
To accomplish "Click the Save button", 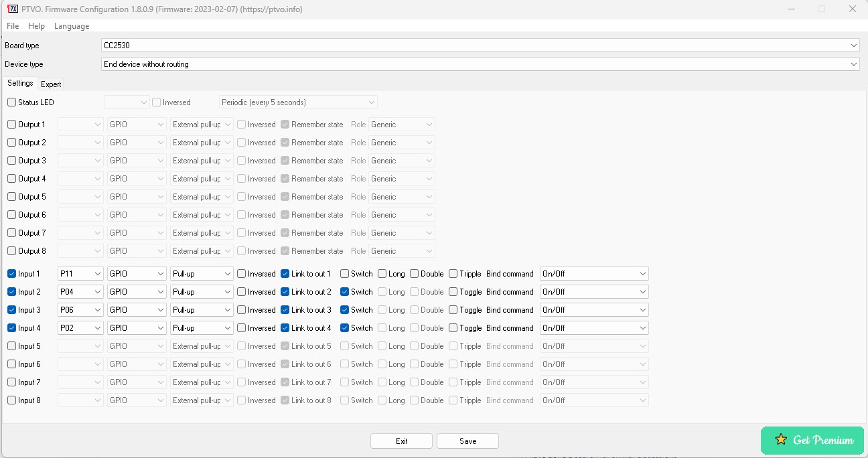I will click(467, 441).
